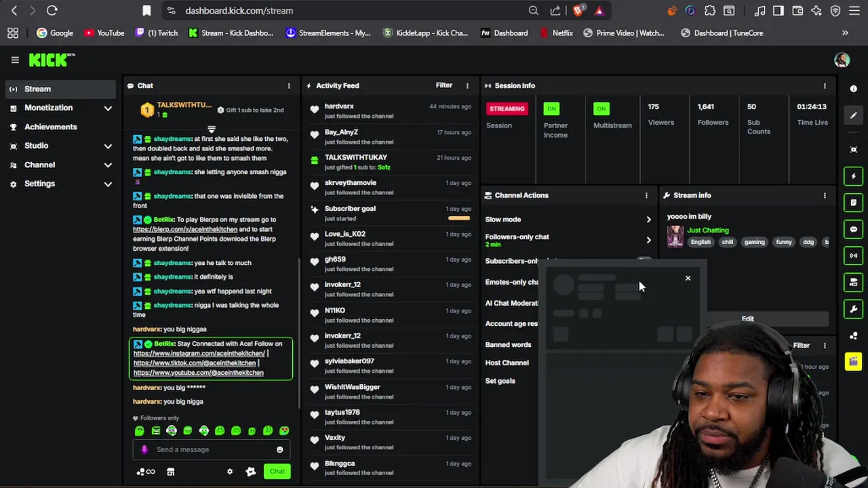This screenshot has height=488, width=868.
Task: Open the user profile avatar menu
Action: coord(842,60)
